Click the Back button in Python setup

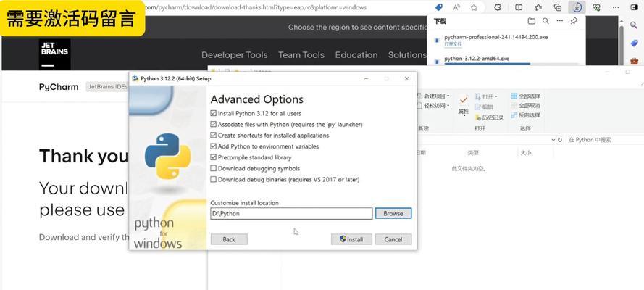point(229,239)
